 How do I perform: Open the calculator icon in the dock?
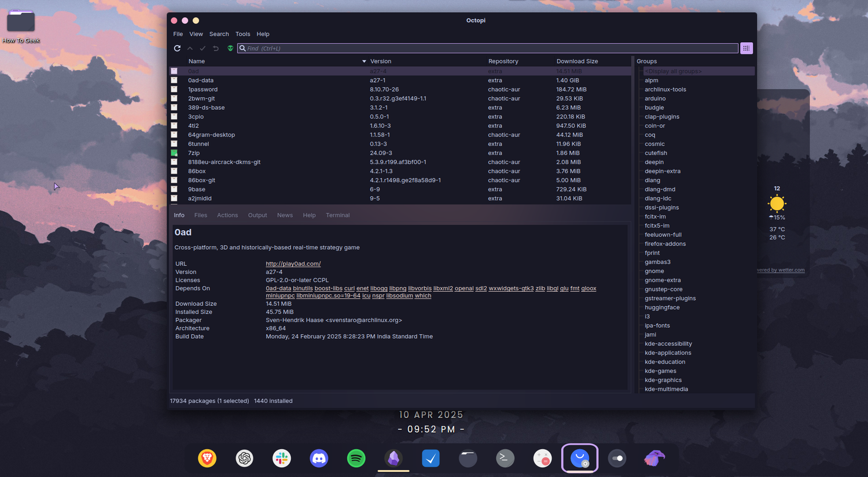pos(542,458)
